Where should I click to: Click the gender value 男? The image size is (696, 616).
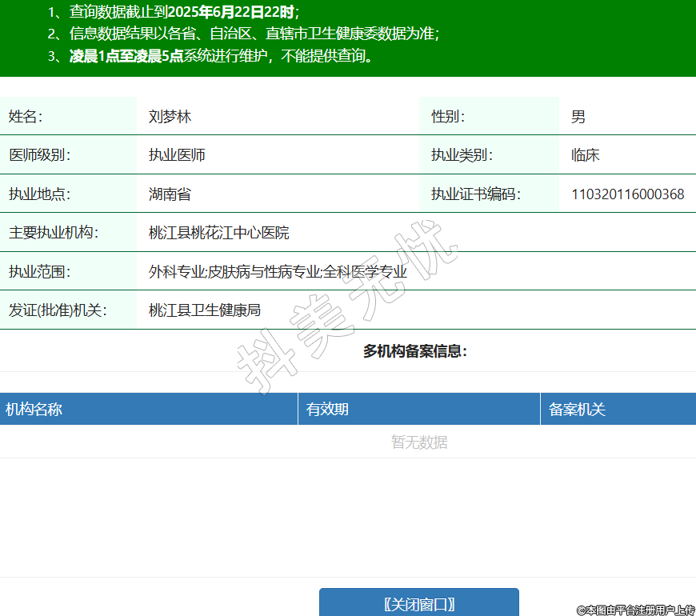[578, 117]
